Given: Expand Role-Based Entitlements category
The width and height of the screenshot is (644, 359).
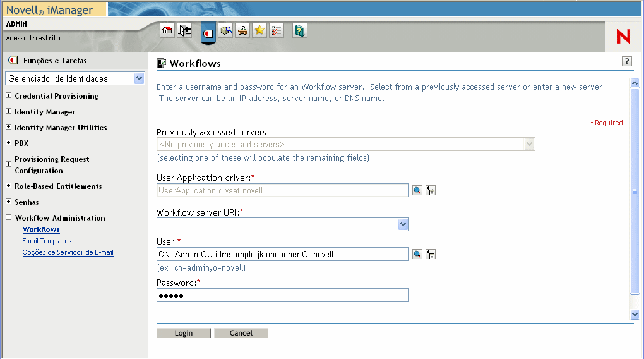Looking at the screenshot, I should pos(8,186).
